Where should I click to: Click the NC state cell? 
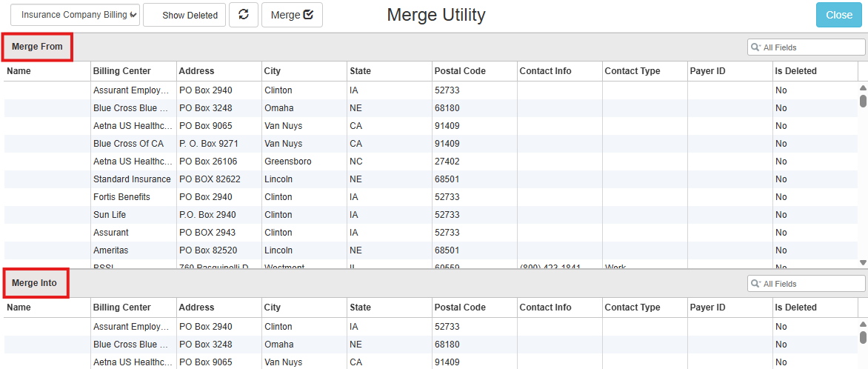pyautogui.click(x=389, y=162)
